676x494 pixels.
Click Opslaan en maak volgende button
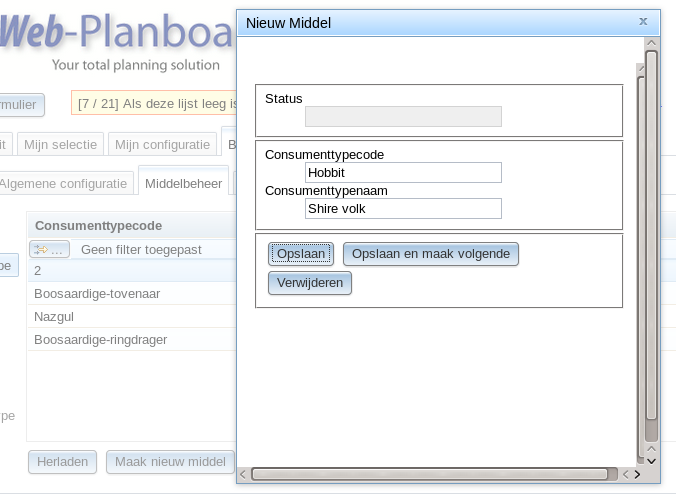click(431, 254)
